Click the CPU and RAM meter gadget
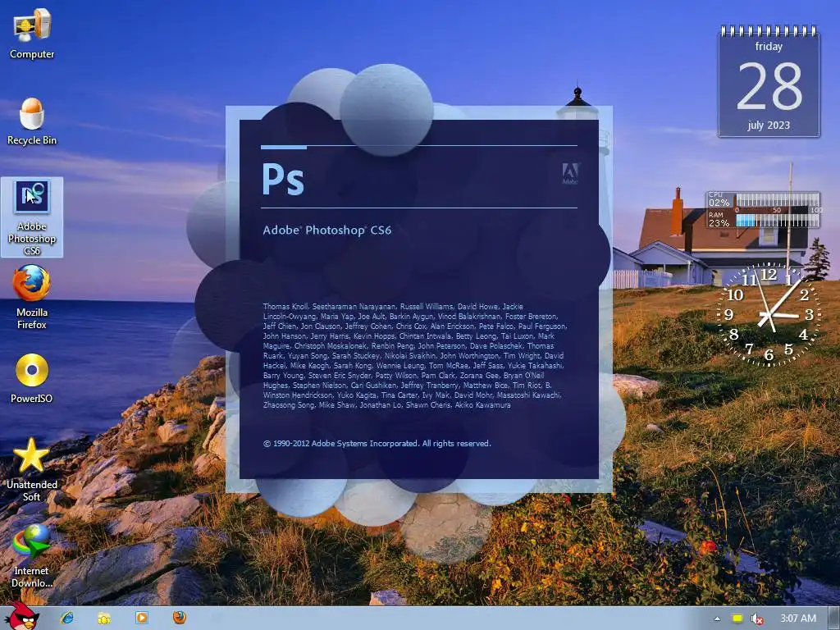 pyautogui.click(x=763, y=209)
